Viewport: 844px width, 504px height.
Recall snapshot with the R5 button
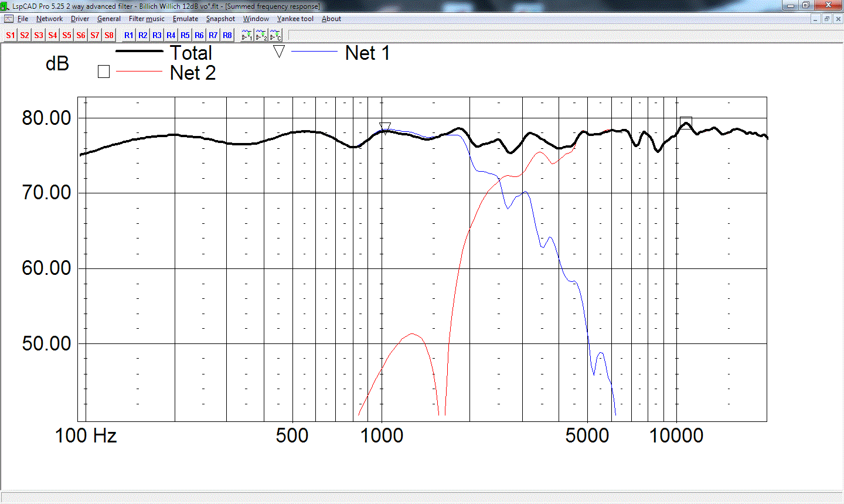pos(185,35)
